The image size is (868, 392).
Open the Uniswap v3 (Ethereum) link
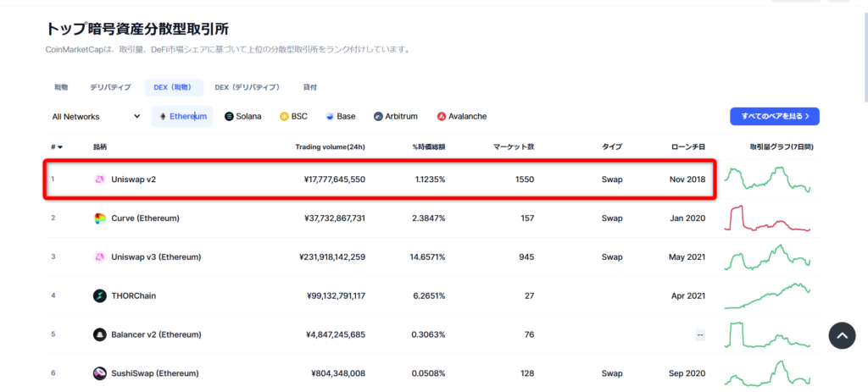click(x=156, y=257)
